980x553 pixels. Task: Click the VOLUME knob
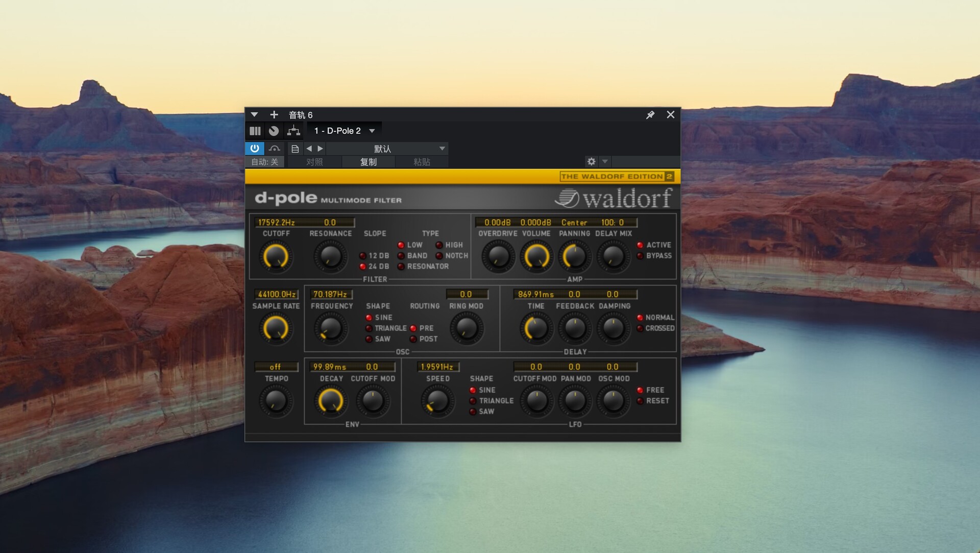point(536,256)
